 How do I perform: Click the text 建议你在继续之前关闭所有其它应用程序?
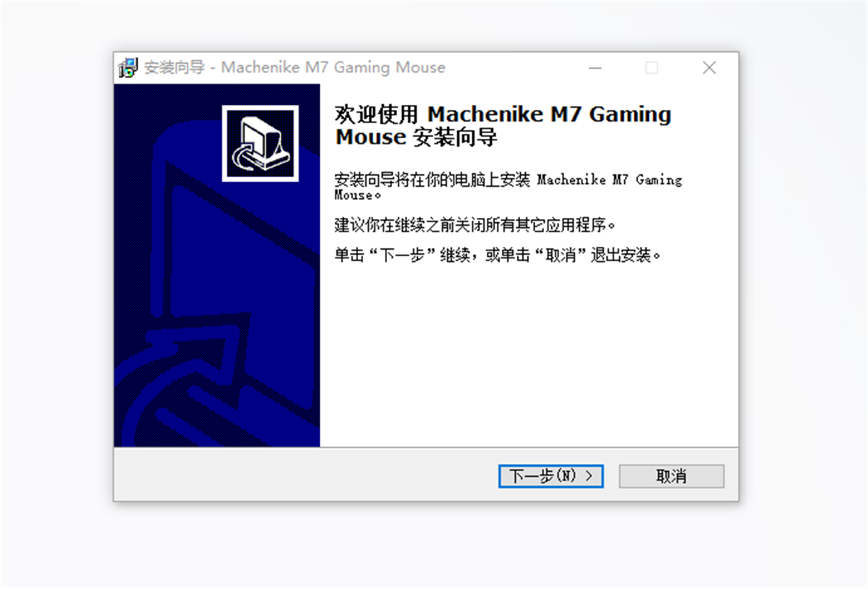(475, 224)
